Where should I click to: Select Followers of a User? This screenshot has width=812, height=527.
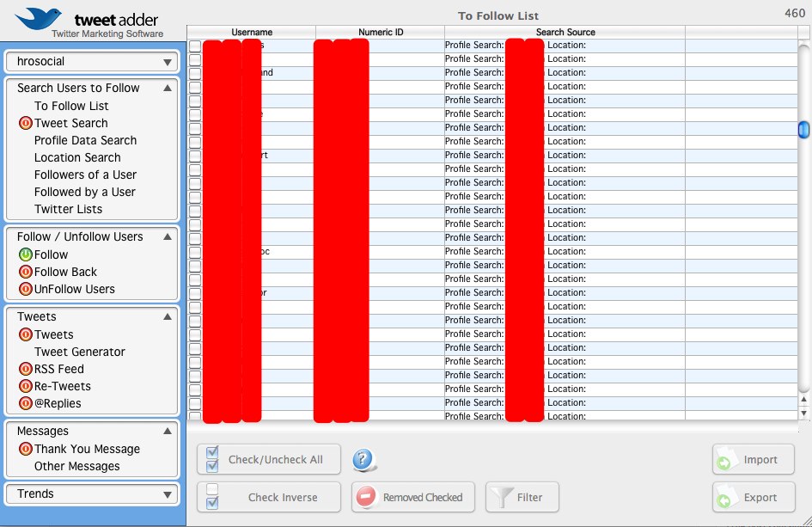click(85, 175)
